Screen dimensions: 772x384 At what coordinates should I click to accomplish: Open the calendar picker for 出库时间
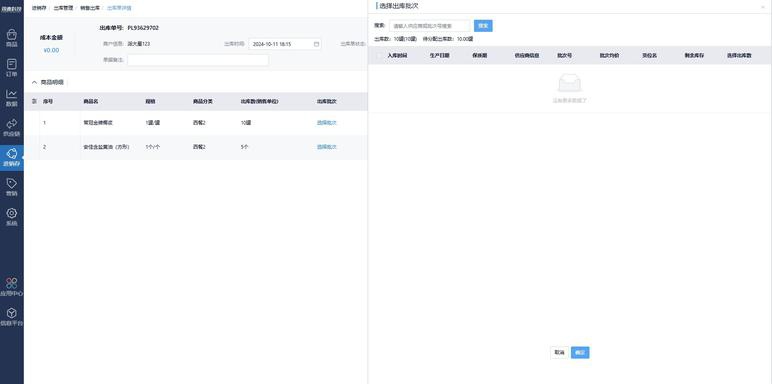click(316, 44)
